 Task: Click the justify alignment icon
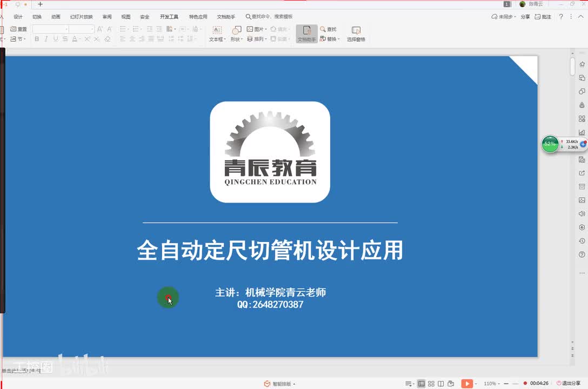coord(151,39)
